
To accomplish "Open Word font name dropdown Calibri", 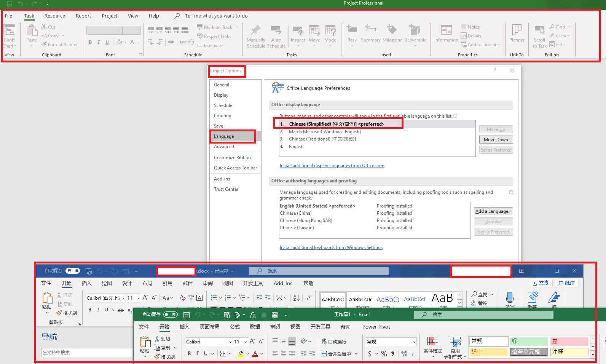I will pyautogui.click(x=123, y=298).
